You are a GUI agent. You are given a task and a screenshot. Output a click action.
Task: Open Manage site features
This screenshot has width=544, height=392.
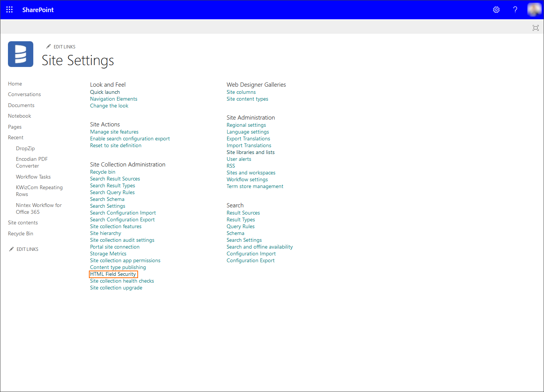tap(114, 132)
